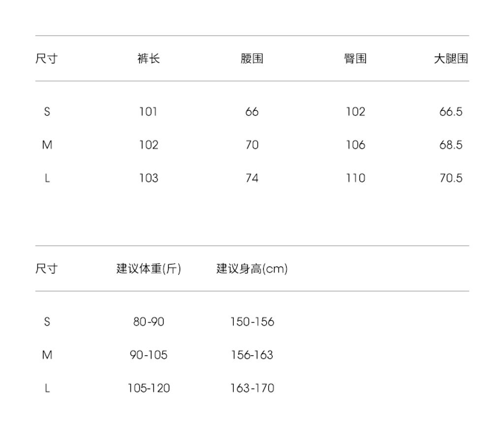Click the pants length value 101
Screen dimensions: 504x433
point(148,112)
